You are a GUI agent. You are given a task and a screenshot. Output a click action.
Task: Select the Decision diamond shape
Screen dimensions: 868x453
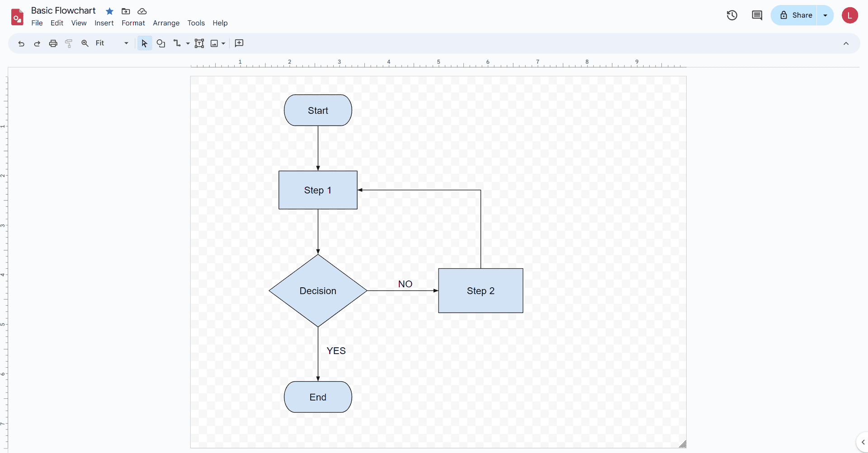(x=318, y=291)
